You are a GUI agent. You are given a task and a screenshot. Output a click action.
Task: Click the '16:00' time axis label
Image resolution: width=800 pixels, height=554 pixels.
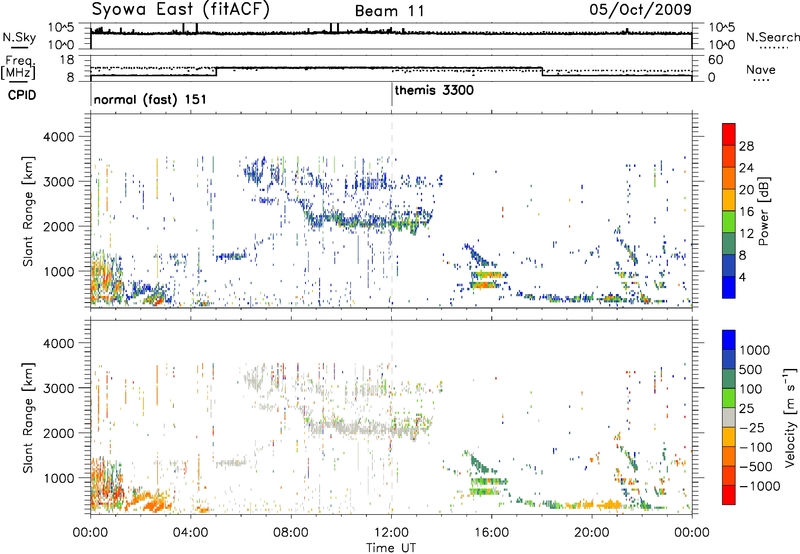coord(491,533)
